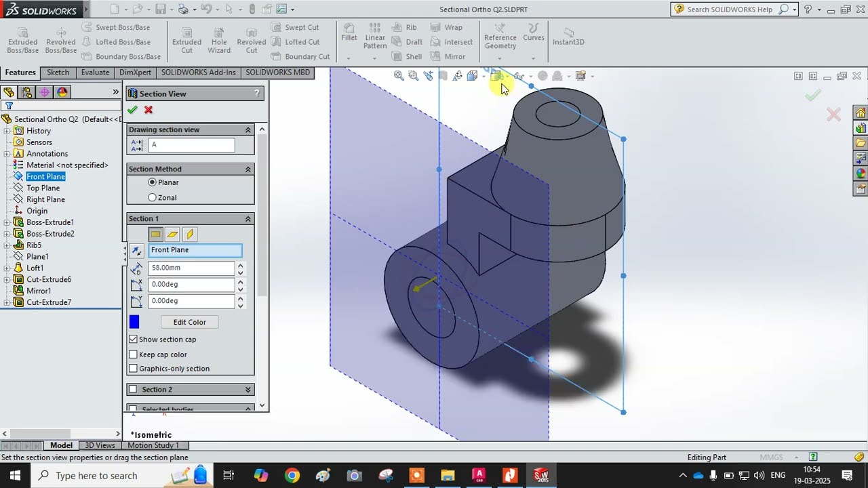
Task: Expand the Loft1 feature node
Action: (7, 268)
